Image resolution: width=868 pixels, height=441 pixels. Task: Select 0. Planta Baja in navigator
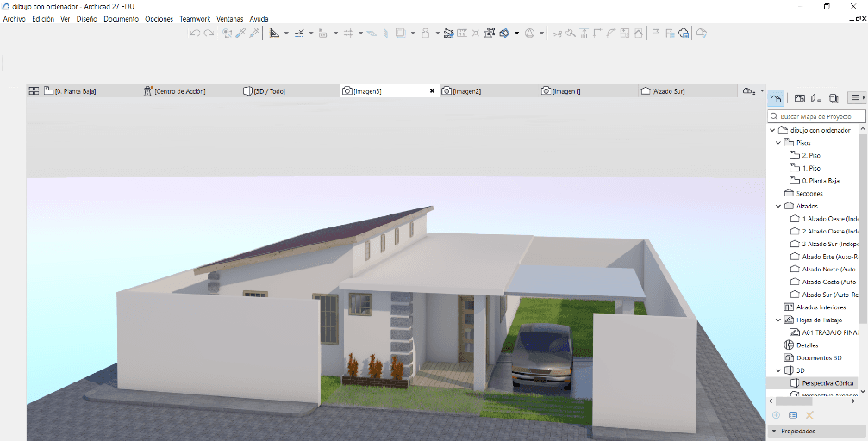click(x=820, y=181)
